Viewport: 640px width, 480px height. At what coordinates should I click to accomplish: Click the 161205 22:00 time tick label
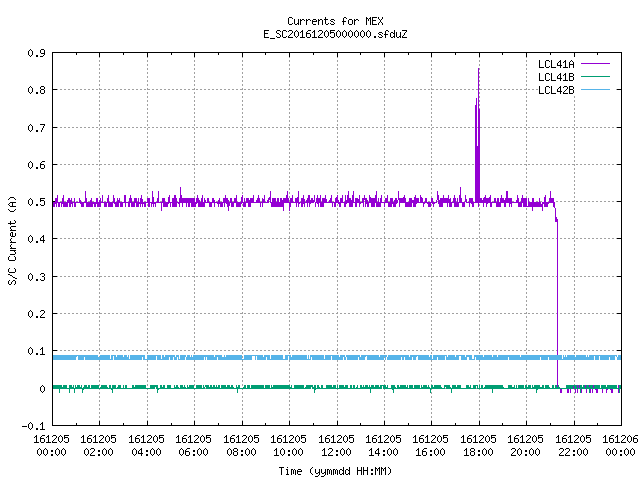[x=573, y=446]
